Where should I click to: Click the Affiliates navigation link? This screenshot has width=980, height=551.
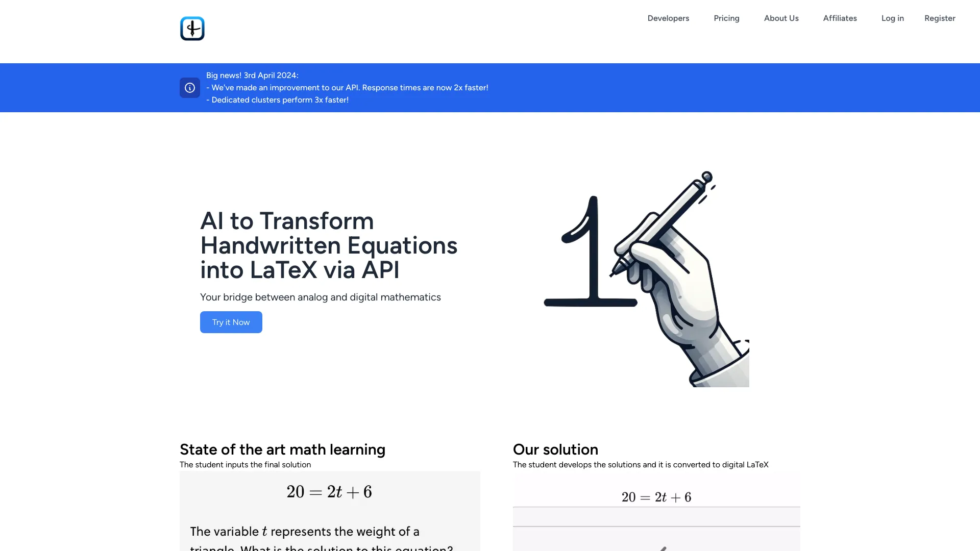click(x=840, y=18)
